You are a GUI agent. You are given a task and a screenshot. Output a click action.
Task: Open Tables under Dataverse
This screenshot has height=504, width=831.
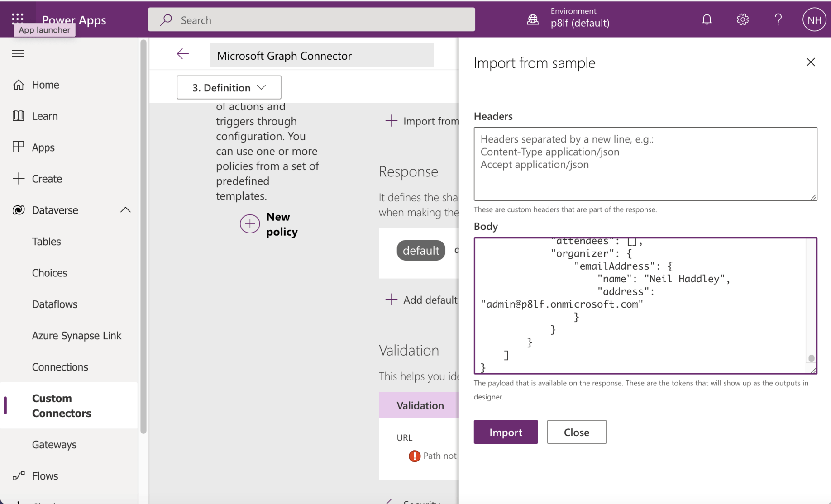pos(46,242)
